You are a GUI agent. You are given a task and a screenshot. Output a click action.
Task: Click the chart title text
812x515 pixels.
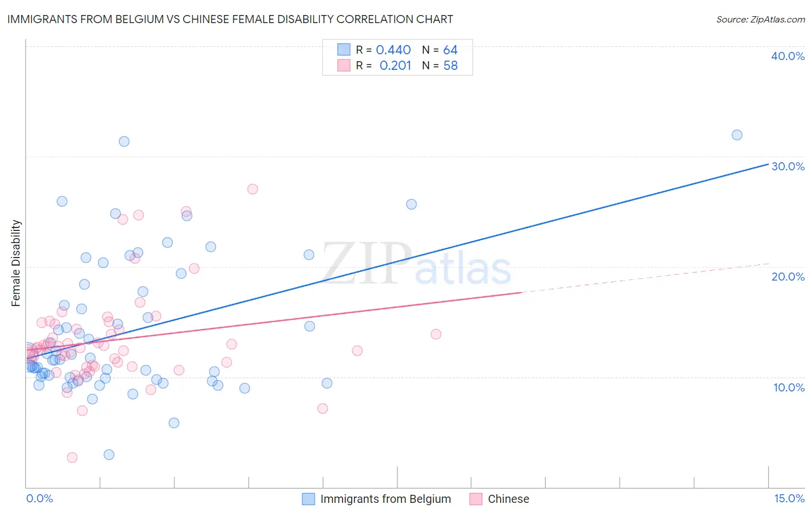point(230,19)
